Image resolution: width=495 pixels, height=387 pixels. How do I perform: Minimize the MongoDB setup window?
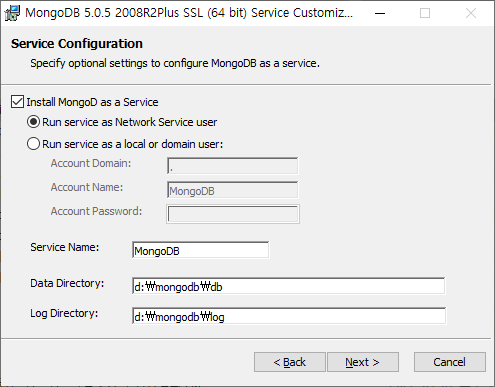[x=380, y=13]
